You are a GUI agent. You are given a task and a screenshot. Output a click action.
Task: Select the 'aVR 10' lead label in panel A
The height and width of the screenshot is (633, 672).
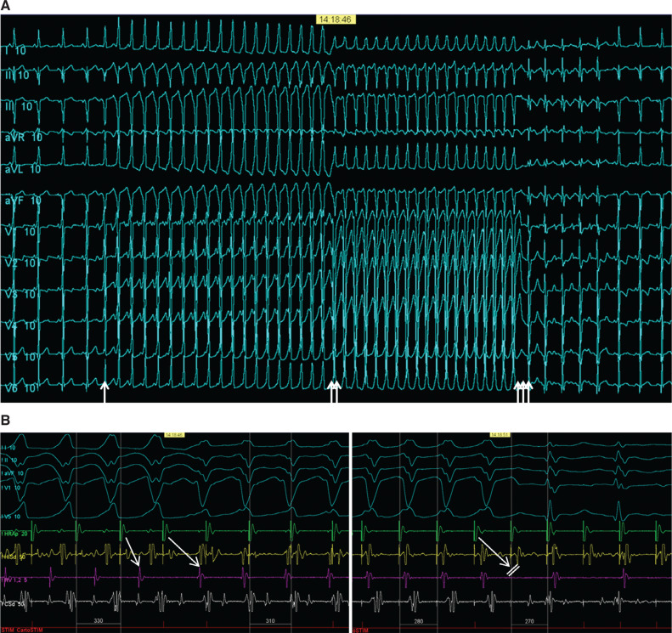(x=24, y=138)
